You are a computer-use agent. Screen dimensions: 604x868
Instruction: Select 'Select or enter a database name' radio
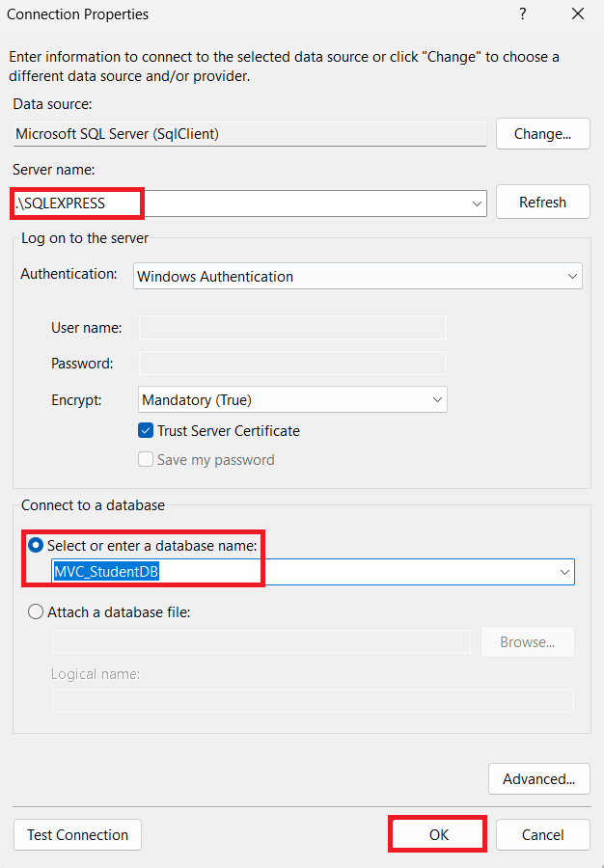click(x=36, y=546)
